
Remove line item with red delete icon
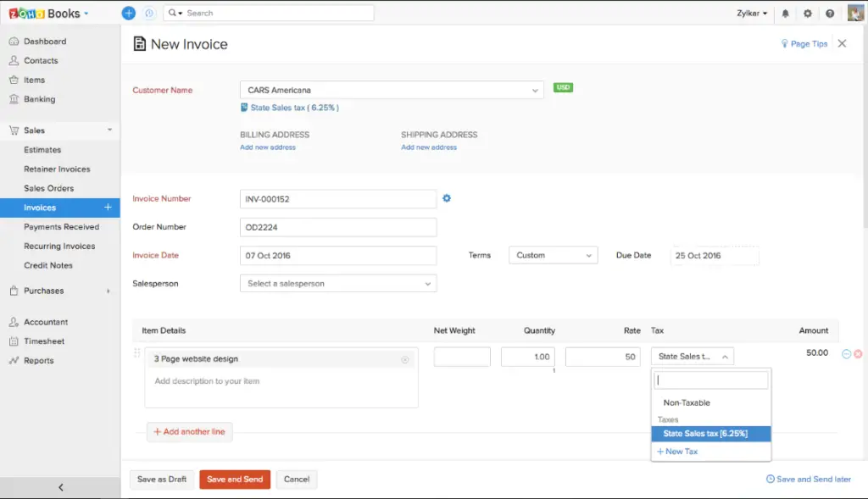(x=858, y=354)
